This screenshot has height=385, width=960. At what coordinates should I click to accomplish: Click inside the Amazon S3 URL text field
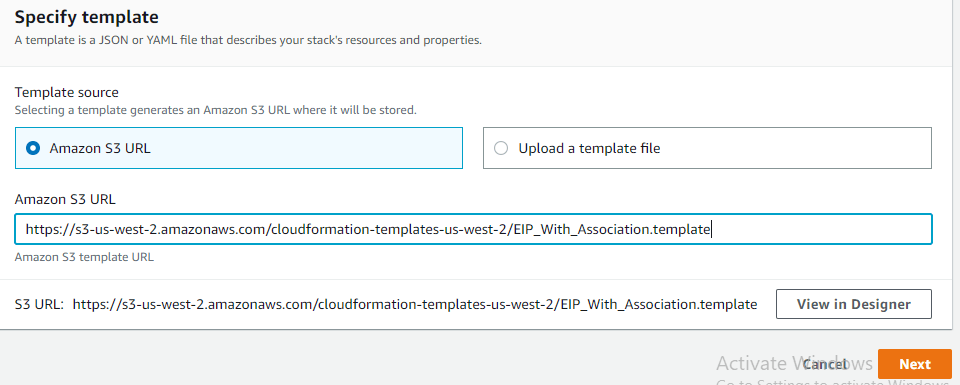(473, 230)
